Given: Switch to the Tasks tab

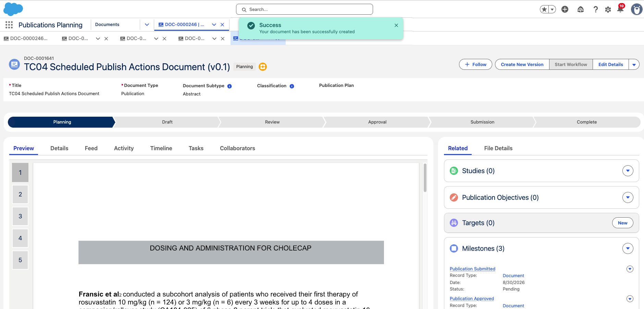Looking at the screenshot, I should [x=196, y=148].
